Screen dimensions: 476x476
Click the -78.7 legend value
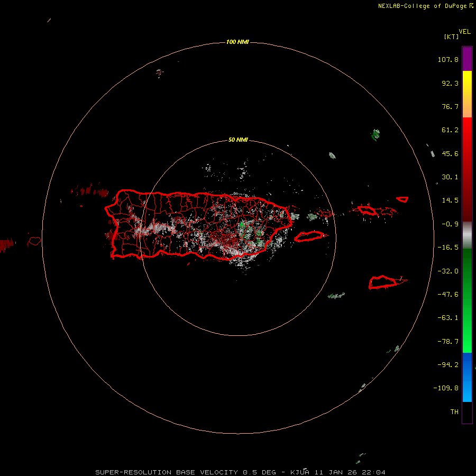click(x=448, y=342)
